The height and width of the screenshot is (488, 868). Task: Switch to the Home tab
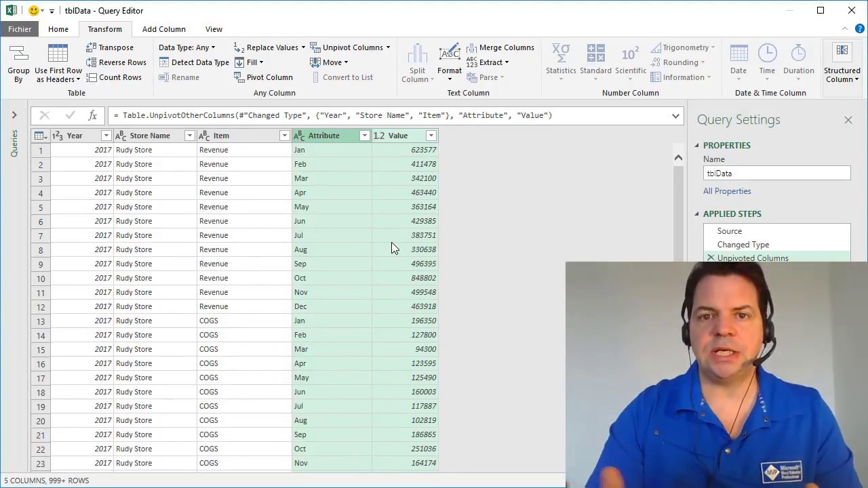[58, 29]
